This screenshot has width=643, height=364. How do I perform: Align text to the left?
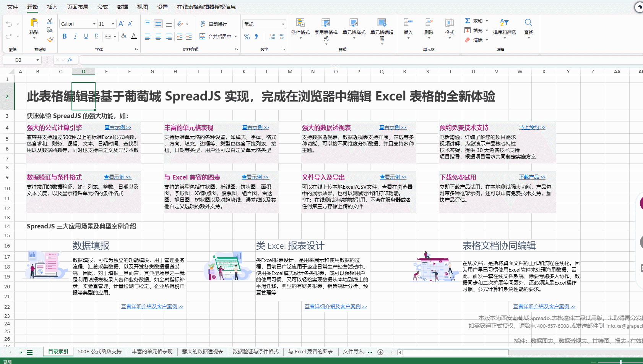pos(148,37)
